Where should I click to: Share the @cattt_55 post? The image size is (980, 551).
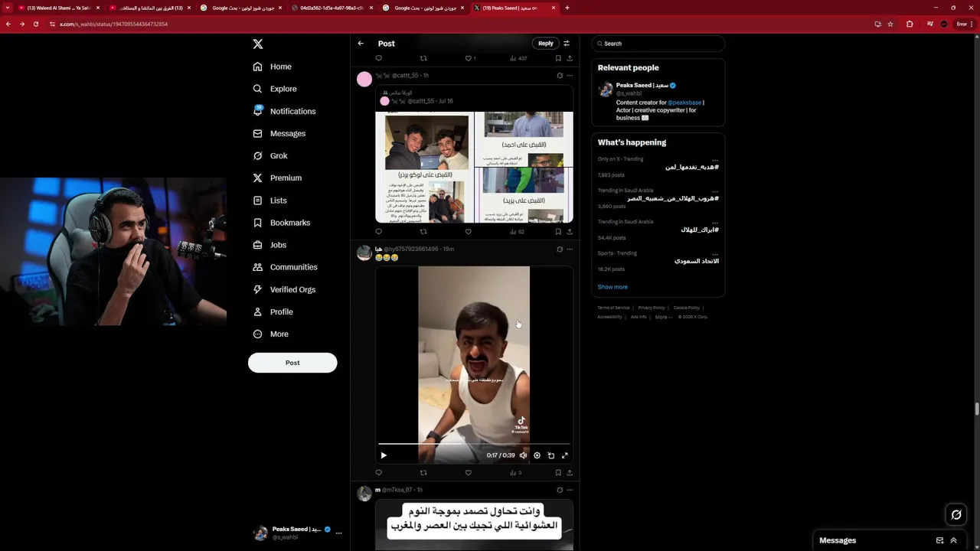(x=570, y=231)
